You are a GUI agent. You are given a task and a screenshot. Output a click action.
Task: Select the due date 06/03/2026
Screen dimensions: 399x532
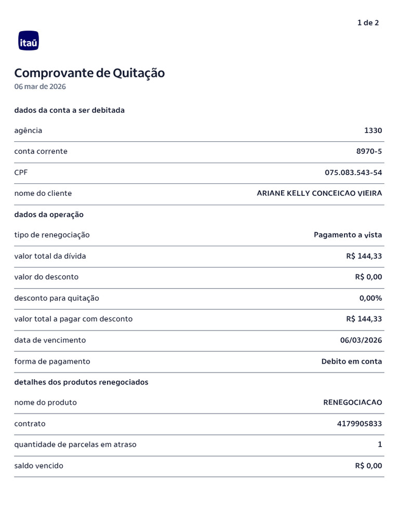click(361, 340)
